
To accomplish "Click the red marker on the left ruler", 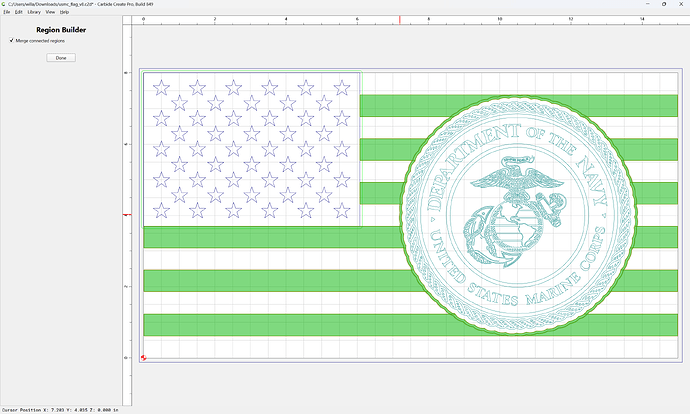I will click(x=127, y=215).
